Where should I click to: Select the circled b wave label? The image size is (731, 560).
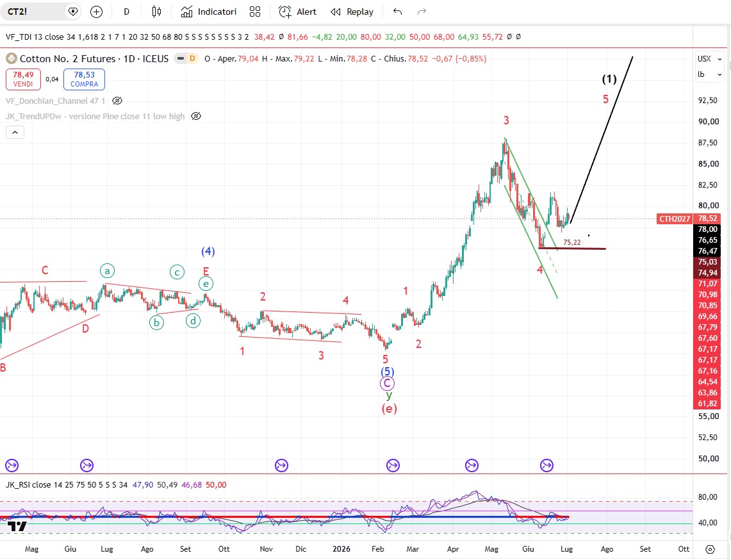(156, 323)
